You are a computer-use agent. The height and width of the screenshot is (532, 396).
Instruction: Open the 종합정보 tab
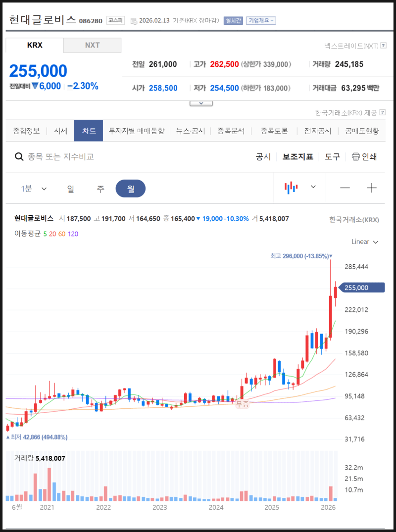click(x=26, y=131)
